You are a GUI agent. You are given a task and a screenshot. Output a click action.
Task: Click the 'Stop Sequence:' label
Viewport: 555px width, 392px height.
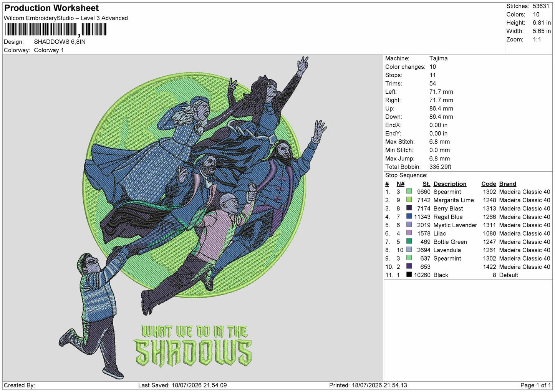(406, 175)
